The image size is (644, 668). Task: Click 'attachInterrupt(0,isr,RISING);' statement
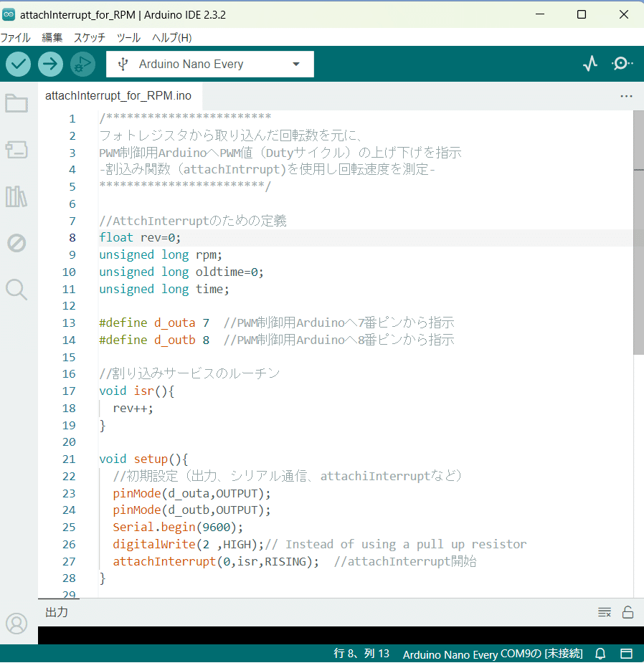[x=216, y=561]
